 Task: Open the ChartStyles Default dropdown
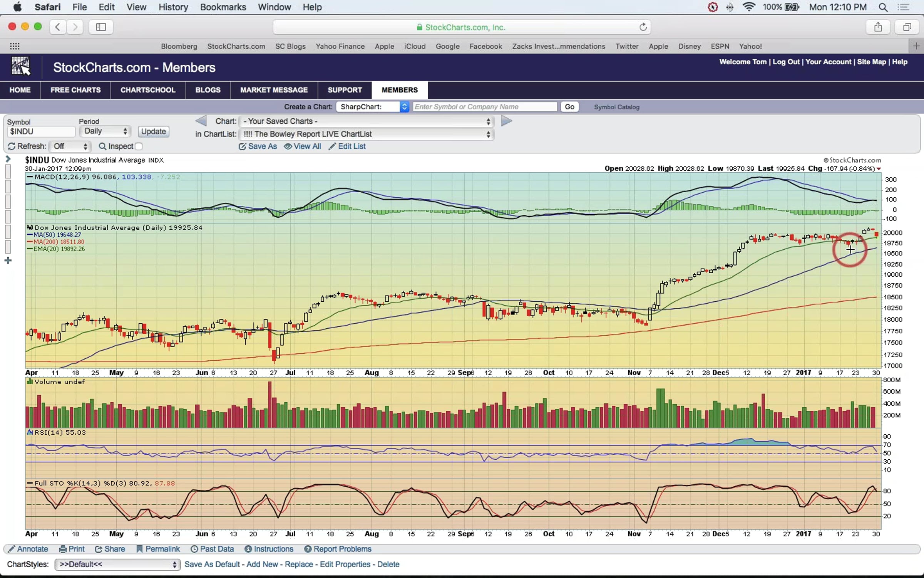point(117,565)
